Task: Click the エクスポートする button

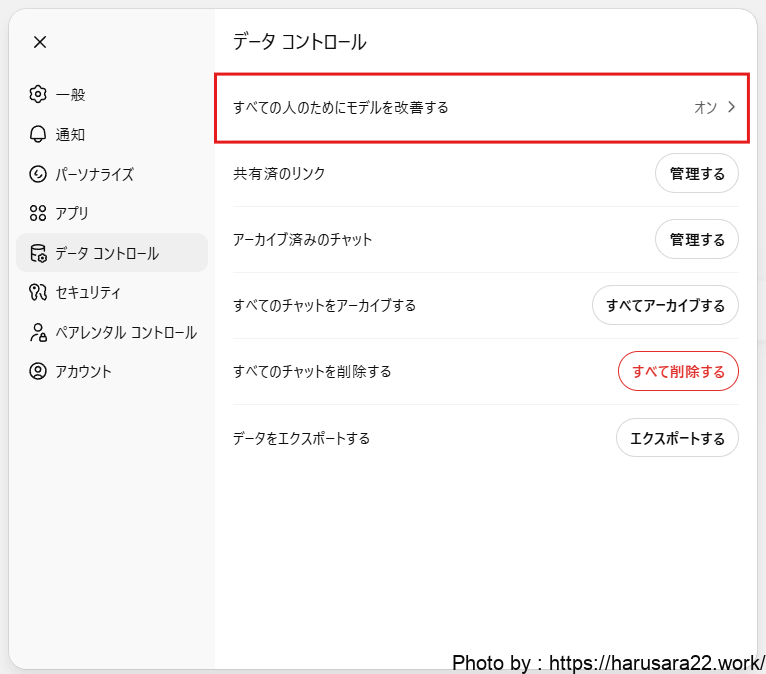Action: (677, 438)
